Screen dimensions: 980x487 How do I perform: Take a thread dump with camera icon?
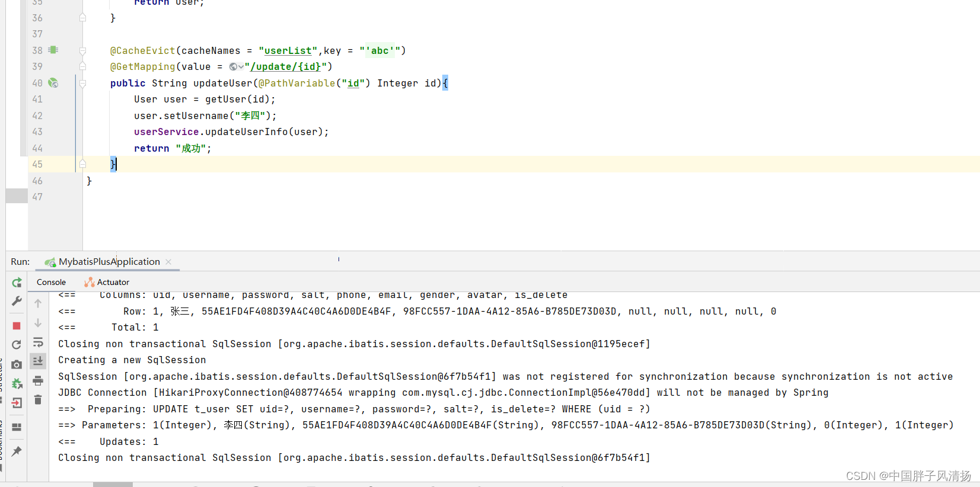coord(17,364)
